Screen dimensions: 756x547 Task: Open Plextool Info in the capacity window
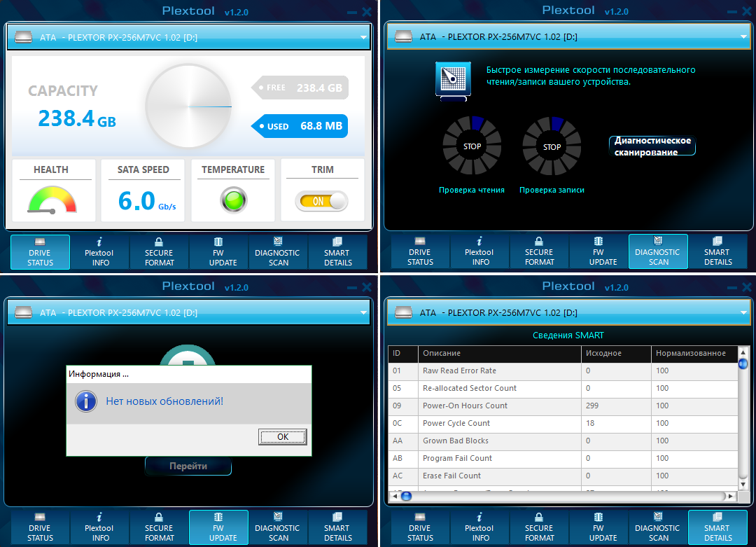(99, 252)
